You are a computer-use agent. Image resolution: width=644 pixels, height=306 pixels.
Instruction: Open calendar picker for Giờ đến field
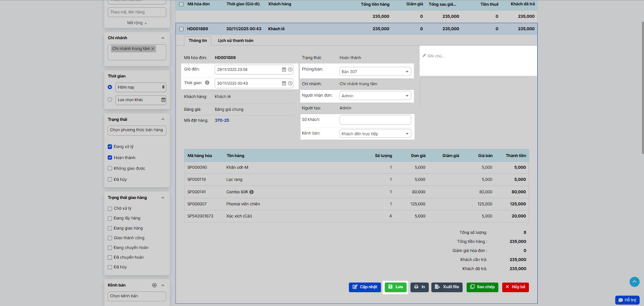point(284,70)
